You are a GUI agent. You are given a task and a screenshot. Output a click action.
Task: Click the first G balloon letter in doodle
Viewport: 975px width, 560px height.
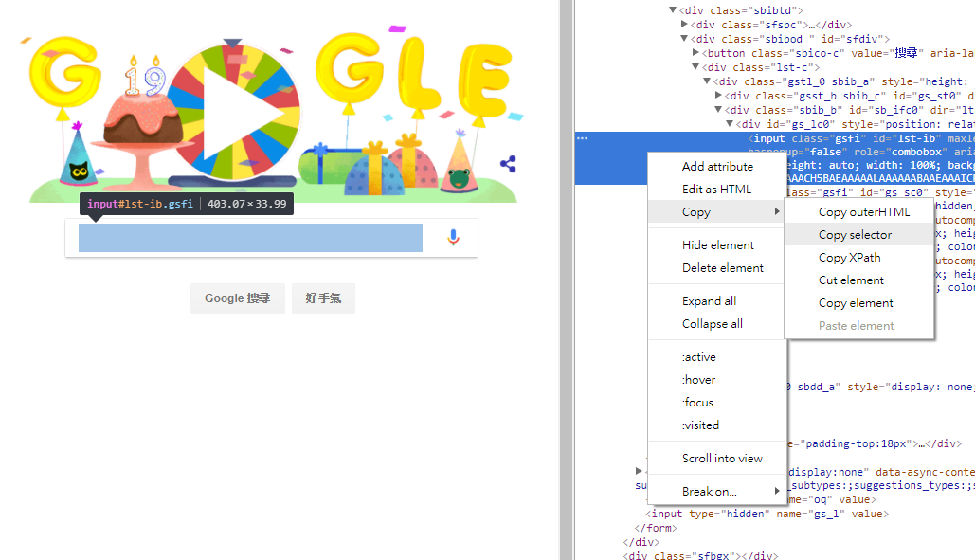pyautogui.click(x=64, y=71)
